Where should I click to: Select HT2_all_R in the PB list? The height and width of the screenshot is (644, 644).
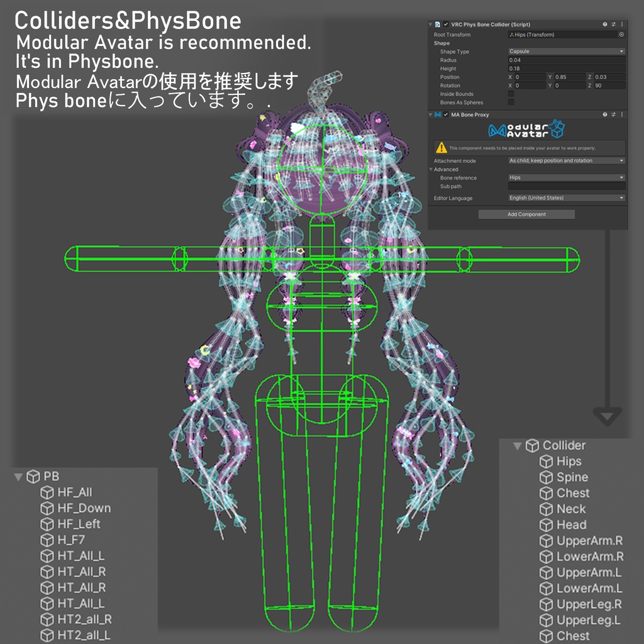coord(85,619)
